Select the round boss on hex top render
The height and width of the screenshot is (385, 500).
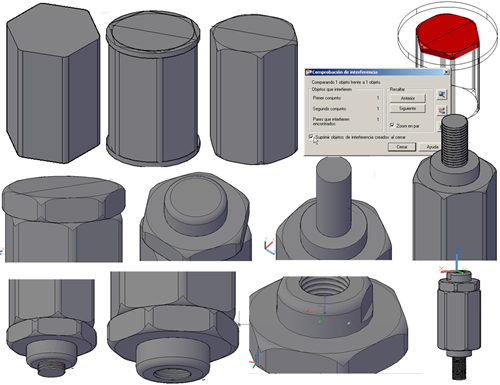coord(196,217)
